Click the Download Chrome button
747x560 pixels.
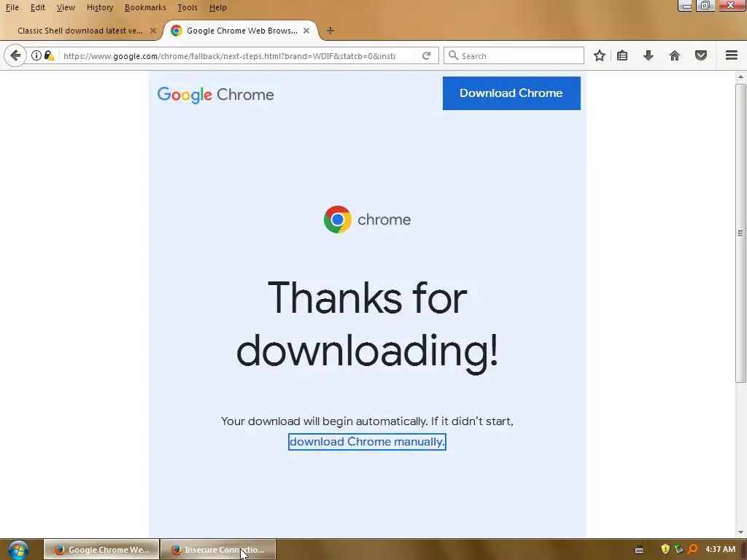pos(511,93)
